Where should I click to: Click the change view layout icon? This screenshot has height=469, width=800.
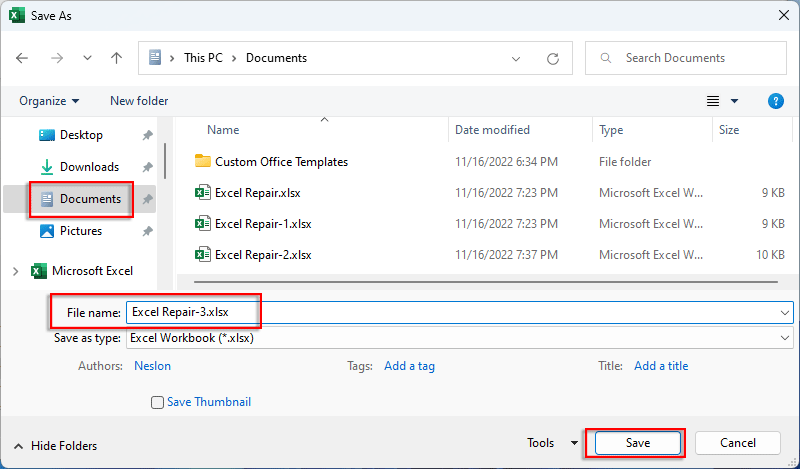click(x=713, y=101)
